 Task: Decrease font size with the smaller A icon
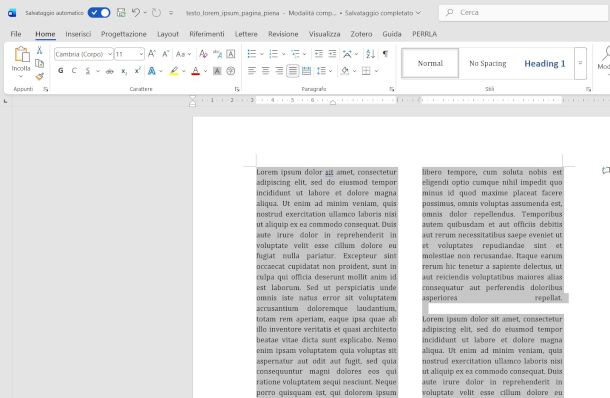click(x=165, y=54)
